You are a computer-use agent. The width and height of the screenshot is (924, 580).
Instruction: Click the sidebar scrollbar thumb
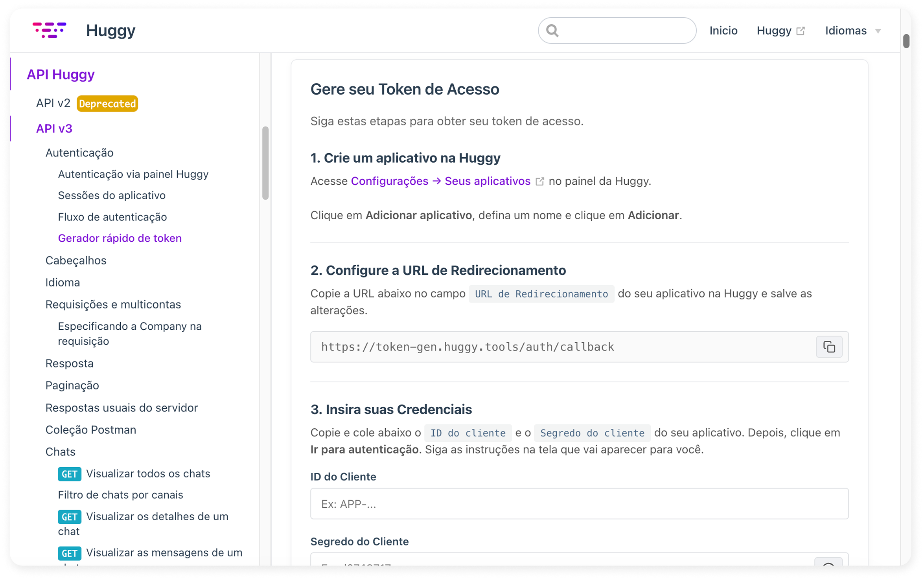click(265, 163)
